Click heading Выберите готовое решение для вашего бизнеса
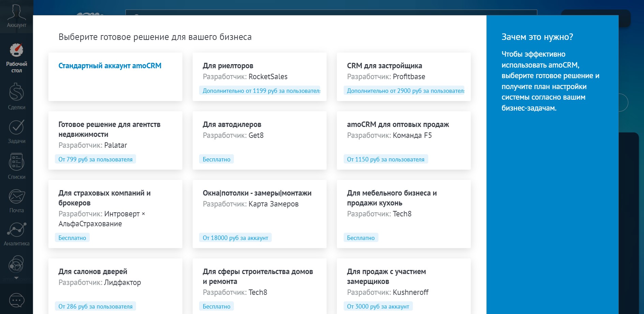The image size is (644, 314). coord(155,37)
